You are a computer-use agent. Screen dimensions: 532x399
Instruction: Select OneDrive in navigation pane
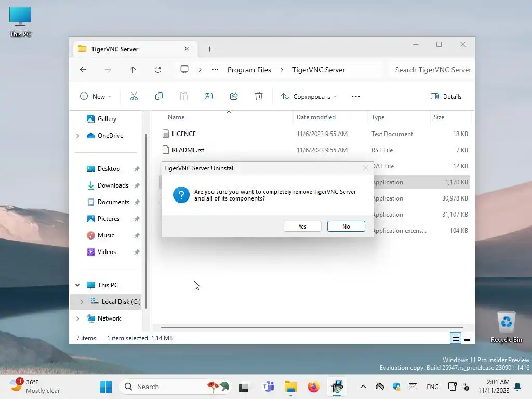[x=110, y=136]
